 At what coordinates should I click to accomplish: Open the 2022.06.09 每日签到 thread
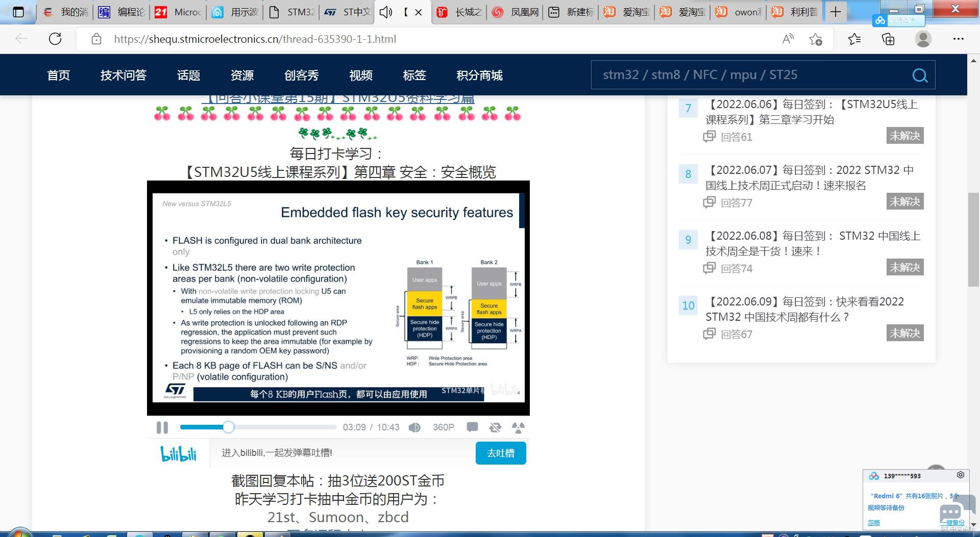[805, 309]
